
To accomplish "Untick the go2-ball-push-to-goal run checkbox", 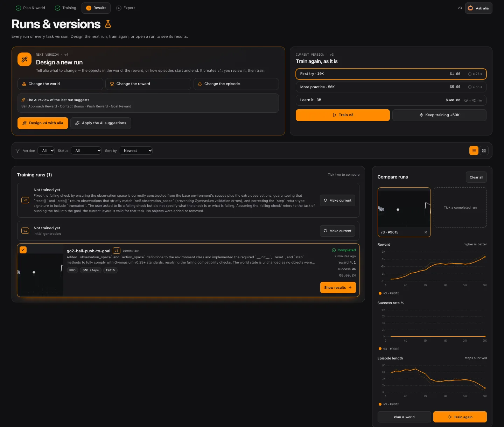I will [23, 250].
